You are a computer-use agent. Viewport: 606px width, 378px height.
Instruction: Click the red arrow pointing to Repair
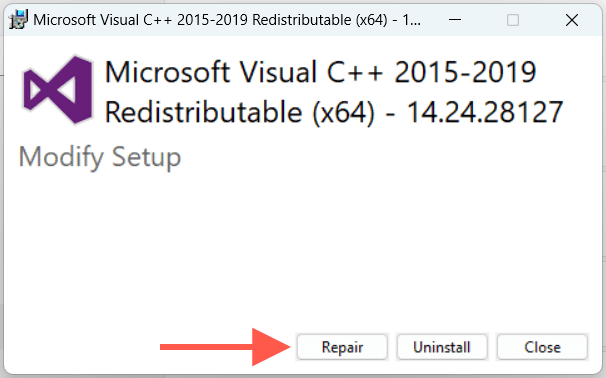[x=225, y=347]
